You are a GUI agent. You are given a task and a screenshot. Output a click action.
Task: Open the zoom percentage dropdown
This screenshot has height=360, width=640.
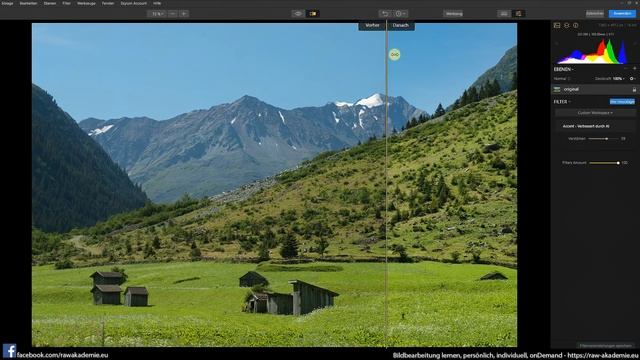click(x=157, y=14)
